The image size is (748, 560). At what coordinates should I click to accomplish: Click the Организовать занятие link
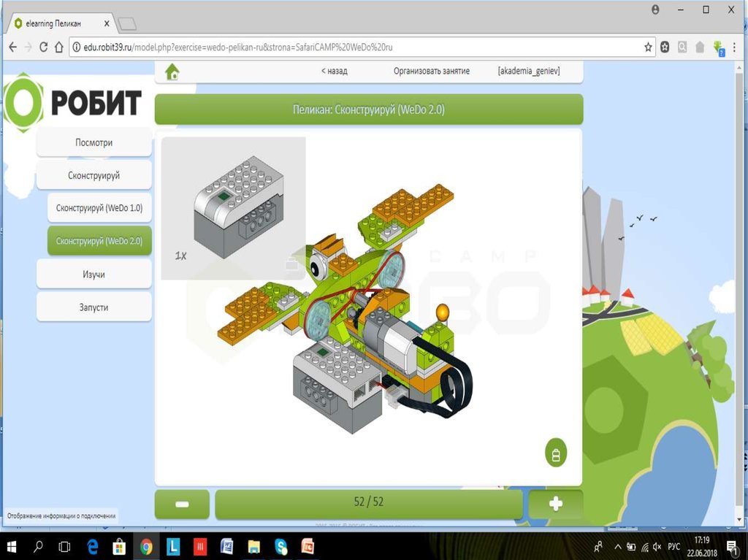click(x=431, y=71)
